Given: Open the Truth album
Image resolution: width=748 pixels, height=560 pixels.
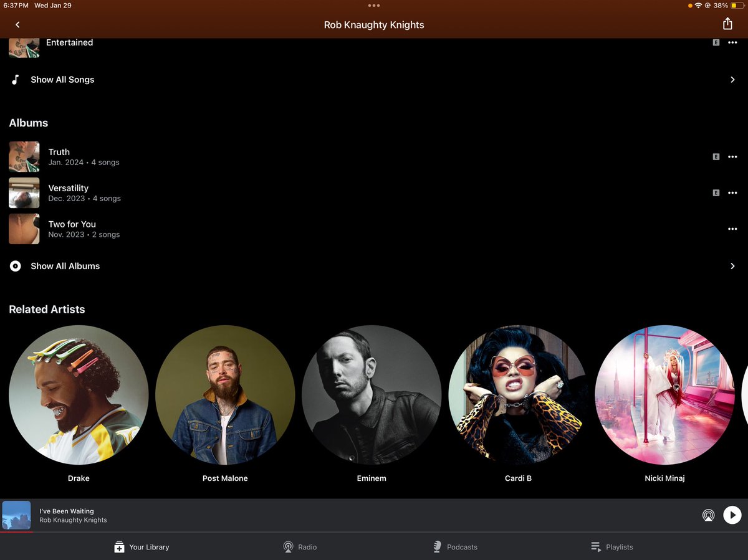Looking at the screenshot, I should (374, 157).
